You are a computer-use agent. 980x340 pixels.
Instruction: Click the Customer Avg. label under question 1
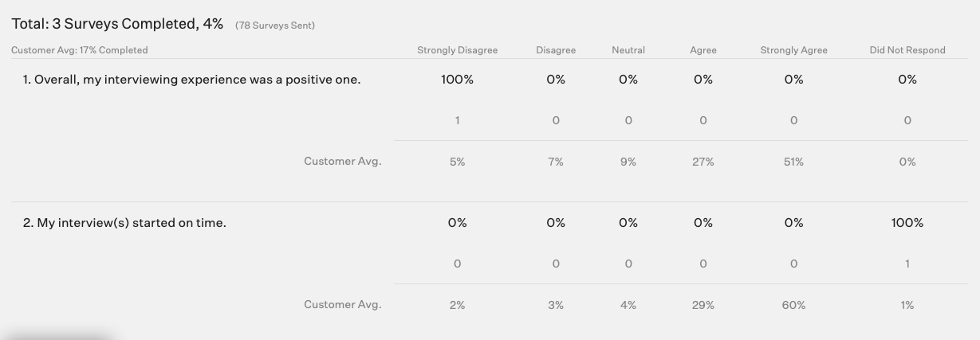pos(343,161)
